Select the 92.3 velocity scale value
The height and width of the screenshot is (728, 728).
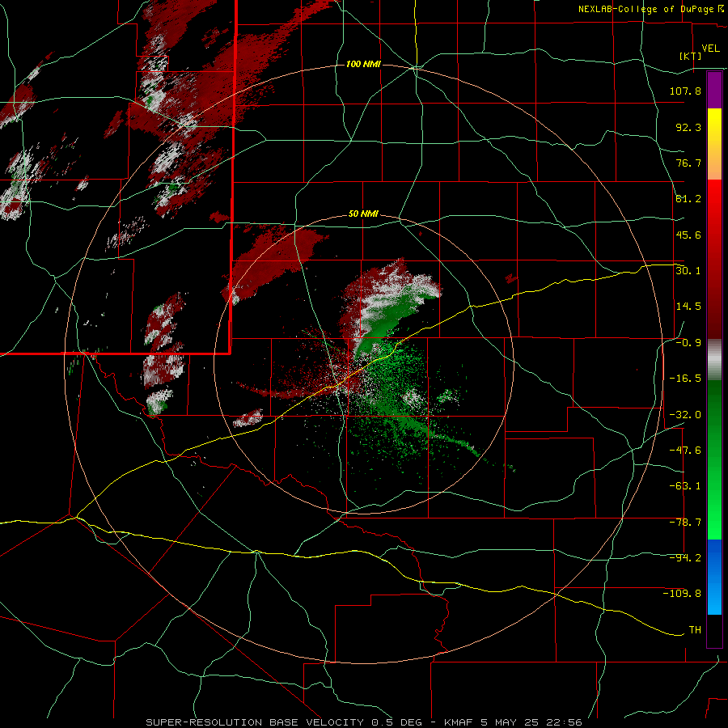click(x=688, y=127)
